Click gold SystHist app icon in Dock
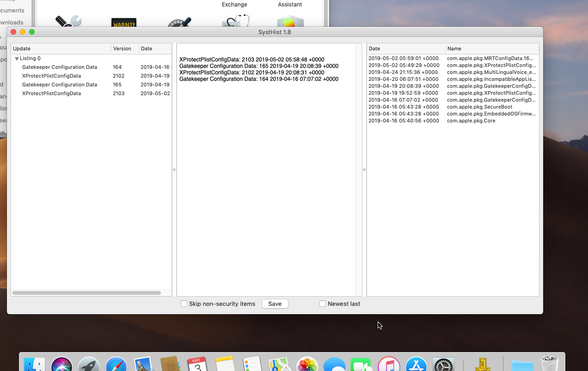The image size is (588, 371). tap(483, 365)
